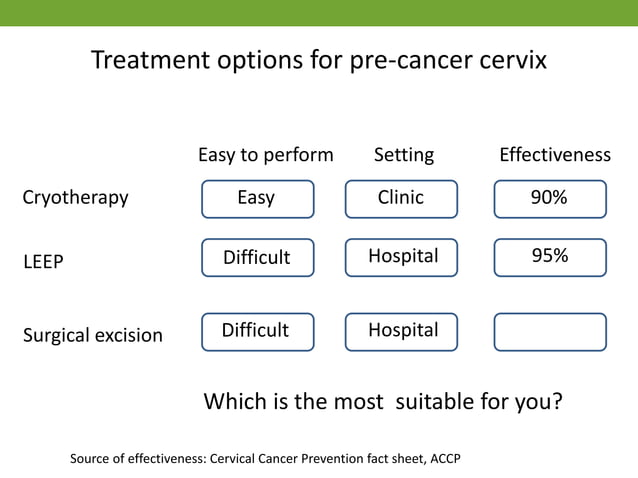Click Surgical excision 'Hospital' box
This screenshot has width=638, height=478.
pyautogui.click(x=401, y=332)
